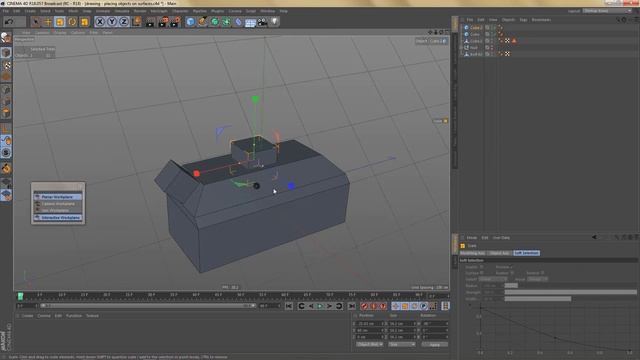Toggle the Enable Axis icon

[x=6, y=129]
